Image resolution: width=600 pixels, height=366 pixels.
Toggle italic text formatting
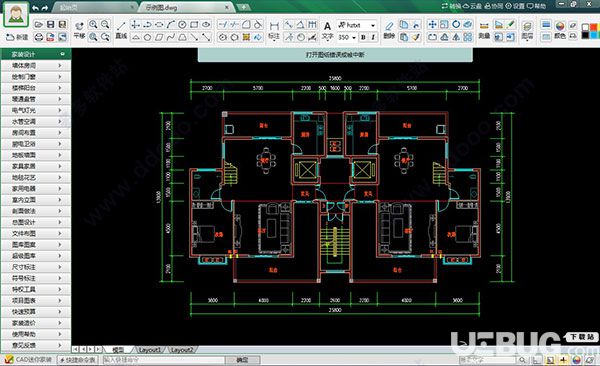pos(373,37)
